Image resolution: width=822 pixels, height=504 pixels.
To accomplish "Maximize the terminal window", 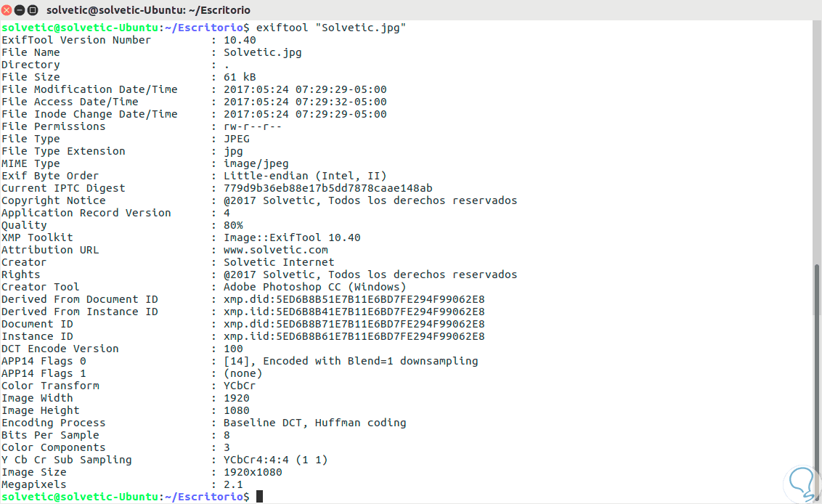I will click(33, 10).
